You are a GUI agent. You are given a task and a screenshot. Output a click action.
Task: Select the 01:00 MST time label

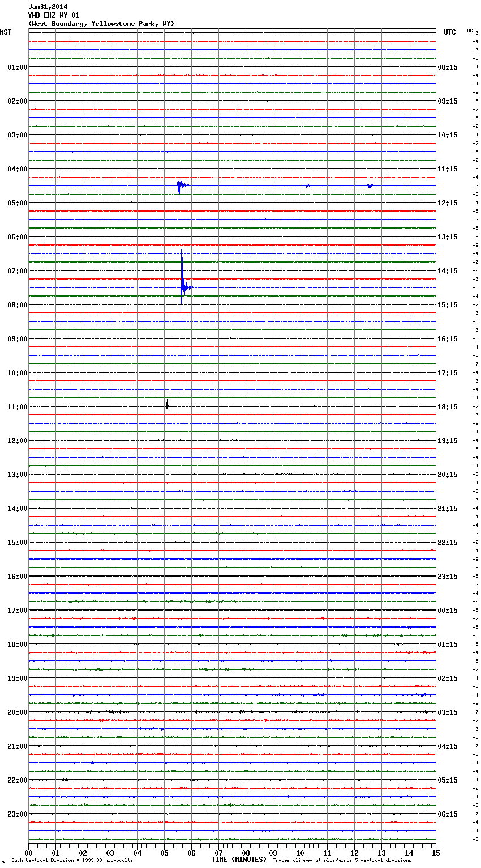(x=17, y=67)
